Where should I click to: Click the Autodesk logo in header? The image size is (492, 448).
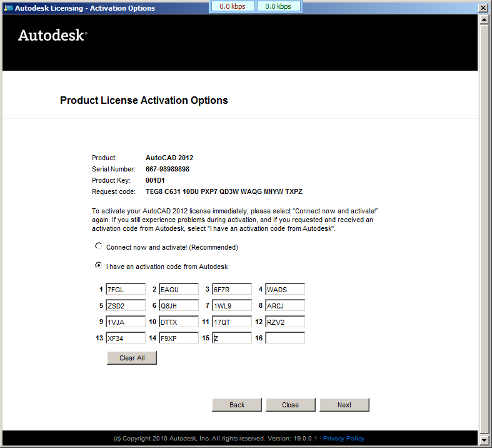tap(53, 35)
